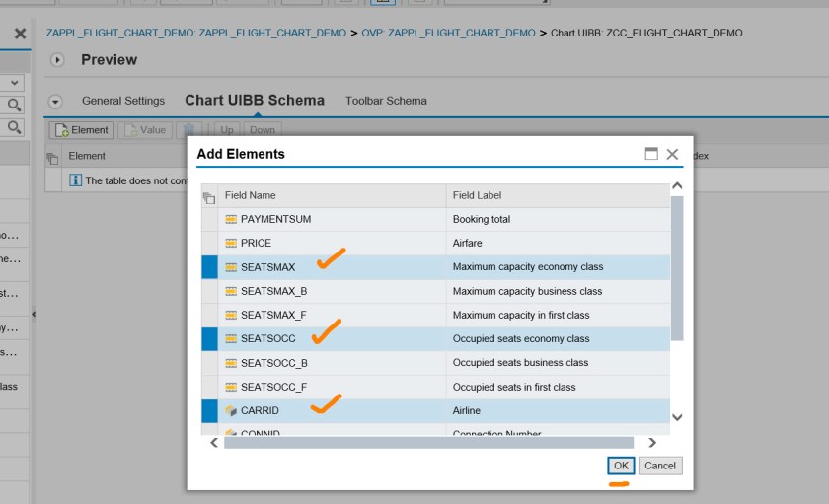Screen dimensions: 829x504
Task: Maximize the Add Elements dialog
Action: coord(651,154)
